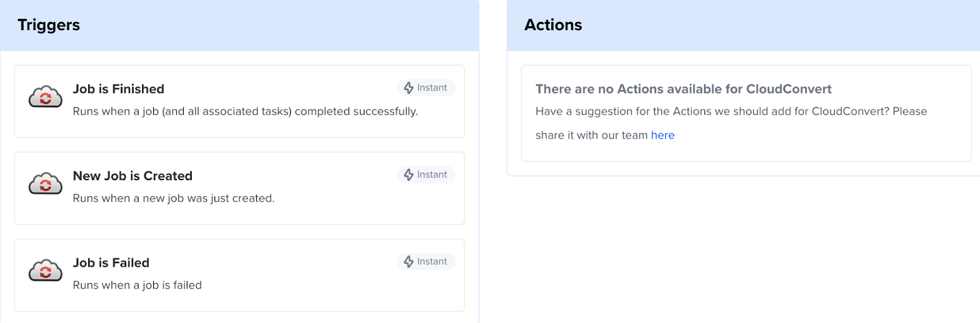Image resolution: width=980 pixels, height=323 pixels.
Task: Open the Job is Failed trigger title
Action: [x=111, y=263]
